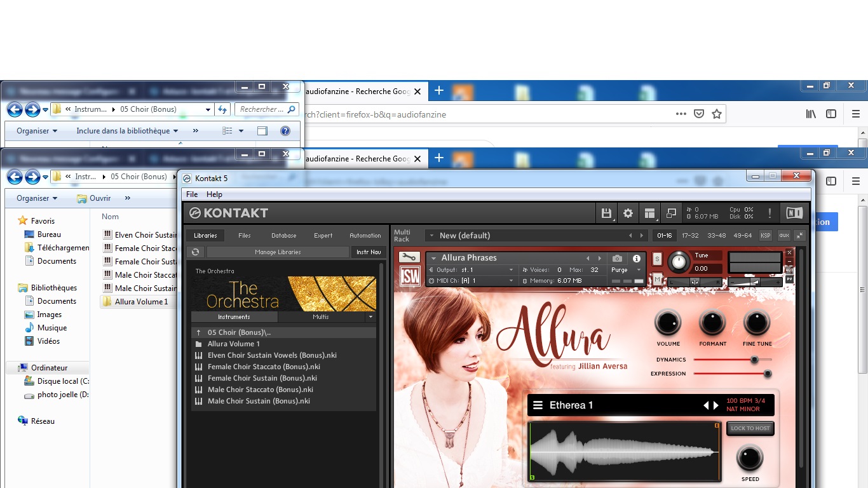Expand Inclure dans la bibliothèque menu

click(x=127, y=131)
